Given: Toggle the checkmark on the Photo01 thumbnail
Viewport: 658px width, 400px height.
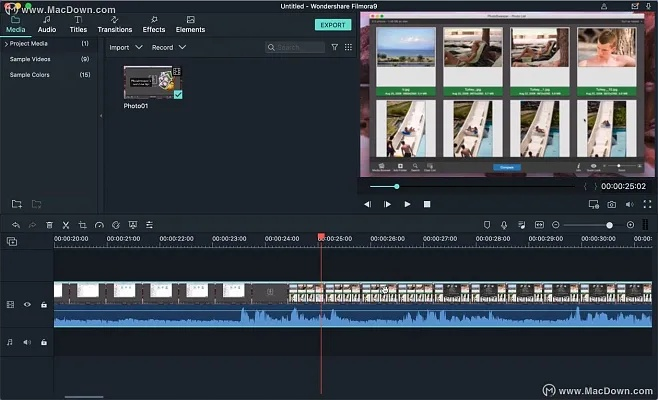Looking at the screenshot, I should click(178, 95).
